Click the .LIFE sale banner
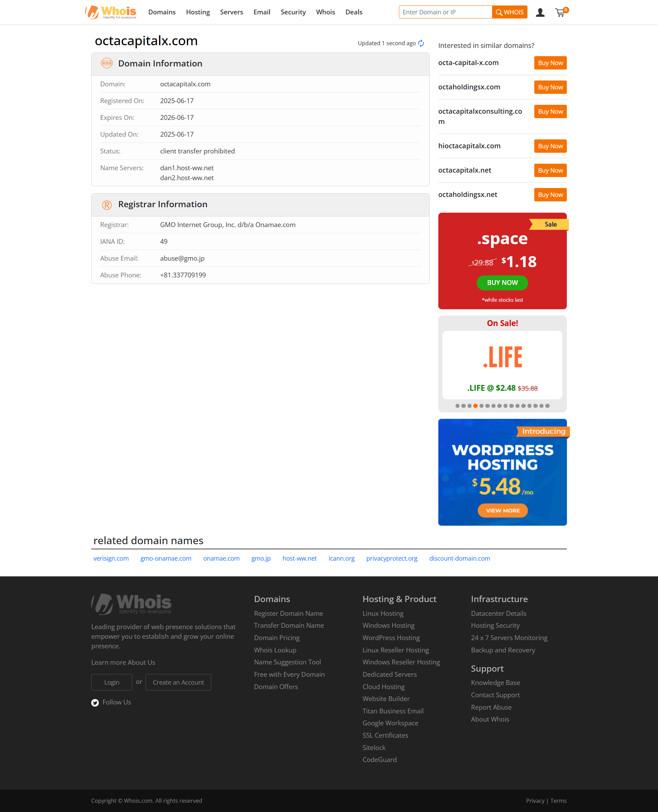The height and width of the screenshot is (812, 658). 502,365
